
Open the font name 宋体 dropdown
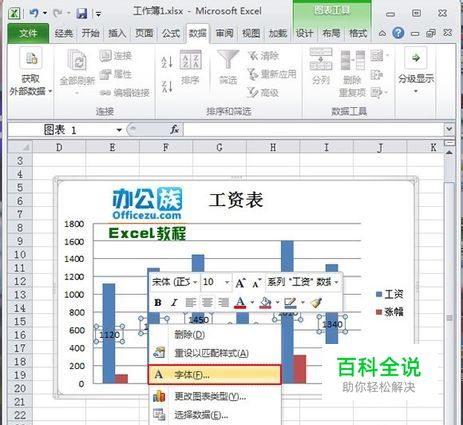coord(195,282)
